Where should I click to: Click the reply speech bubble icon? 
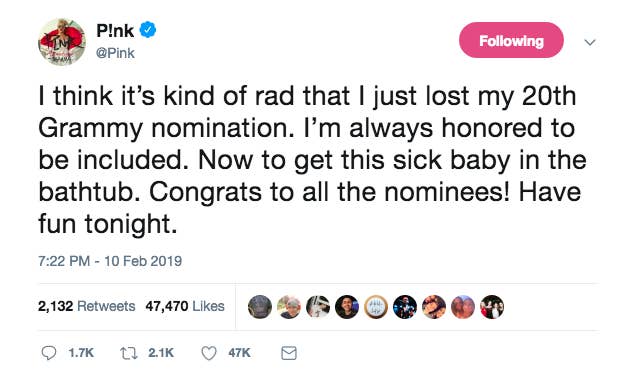point(49,353)
